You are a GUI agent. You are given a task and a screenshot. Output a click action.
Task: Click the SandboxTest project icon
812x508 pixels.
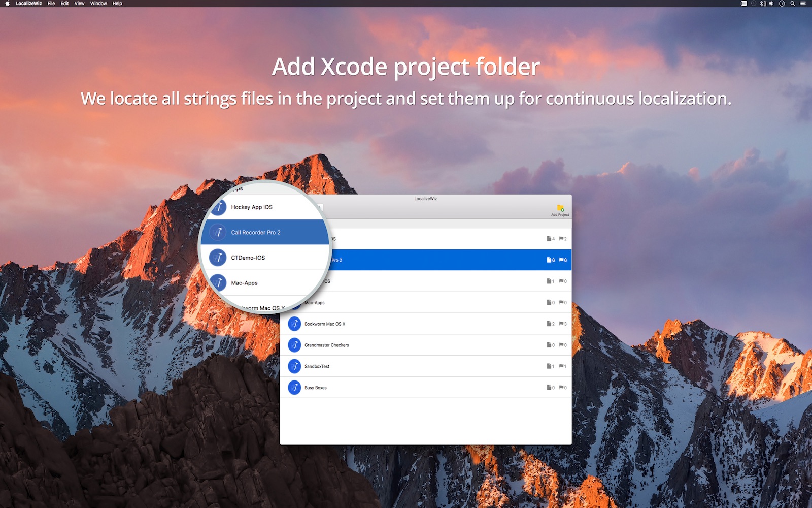(294, 366)
